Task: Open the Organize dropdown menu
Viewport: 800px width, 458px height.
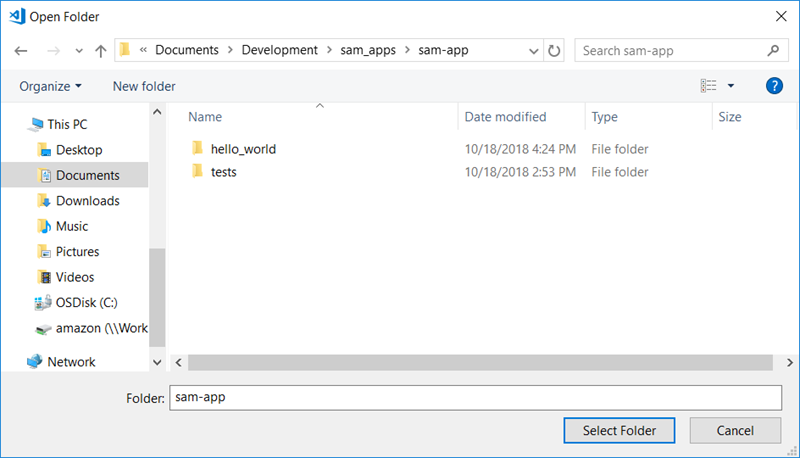Action: tap(50, 86)
